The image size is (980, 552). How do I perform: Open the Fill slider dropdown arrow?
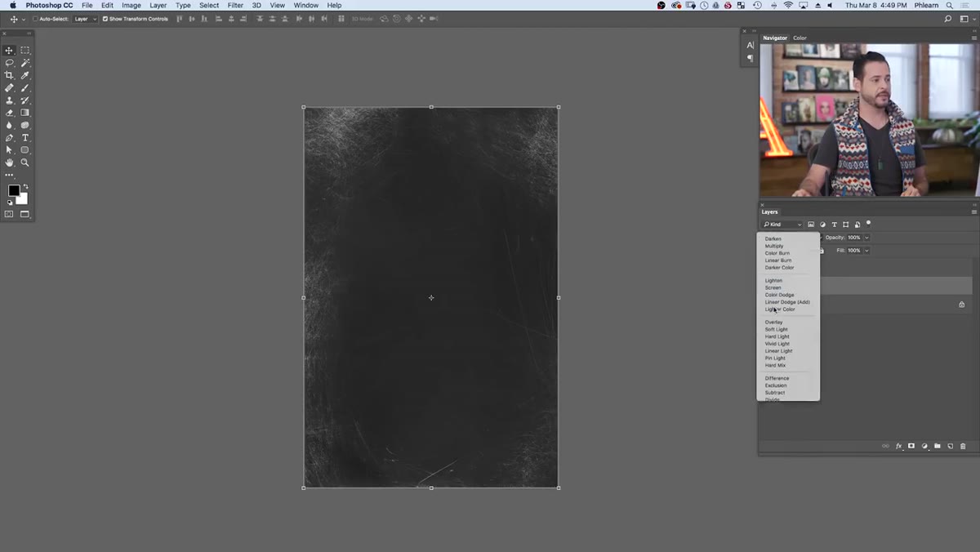[866, 251]
